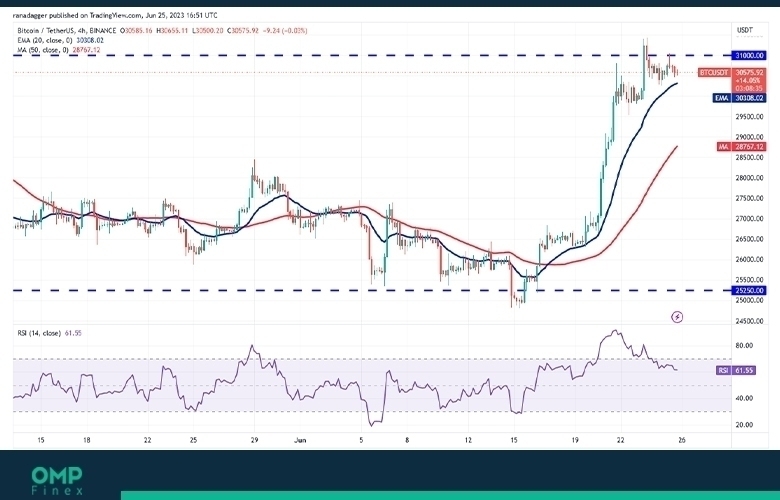Screen dimensions: 780x500
Task: Click the 28767.12 MA value label on the axis
Action: point(749,147)
